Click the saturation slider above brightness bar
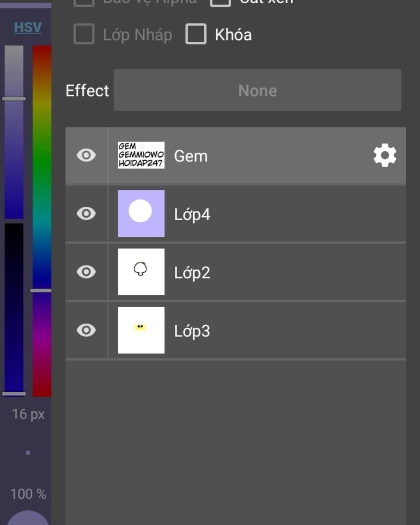The height and width of the screenshot is (525, 420). 14,132
